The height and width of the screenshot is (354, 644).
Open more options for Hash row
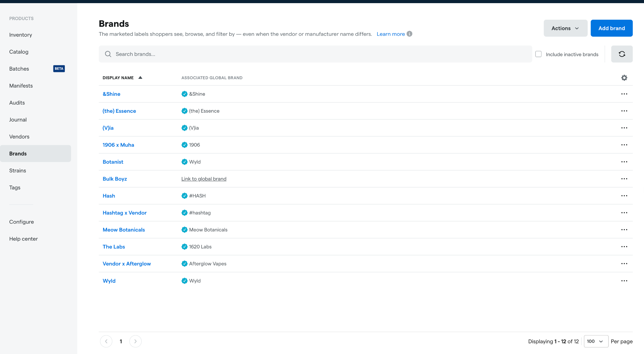click(624, 196)
